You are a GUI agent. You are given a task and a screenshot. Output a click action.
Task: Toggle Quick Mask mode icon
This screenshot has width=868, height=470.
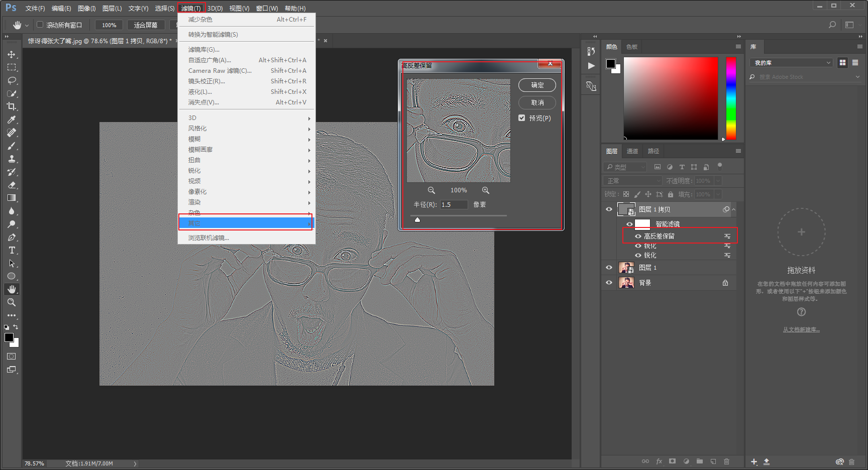pyautogui.click(x=11, y=357)
